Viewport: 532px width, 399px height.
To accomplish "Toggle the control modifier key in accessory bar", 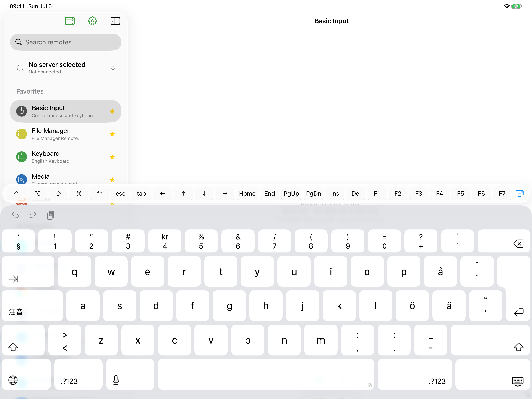I will pyautogui.click(x=16, y=193).
